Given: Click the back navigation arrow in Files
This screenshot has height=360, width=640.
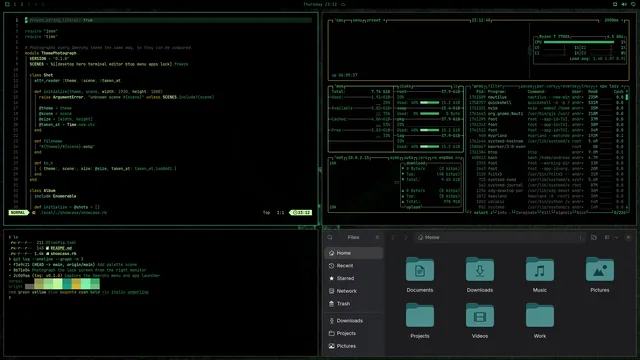Looking at the screenshot, I should click(x=393, y=237).
